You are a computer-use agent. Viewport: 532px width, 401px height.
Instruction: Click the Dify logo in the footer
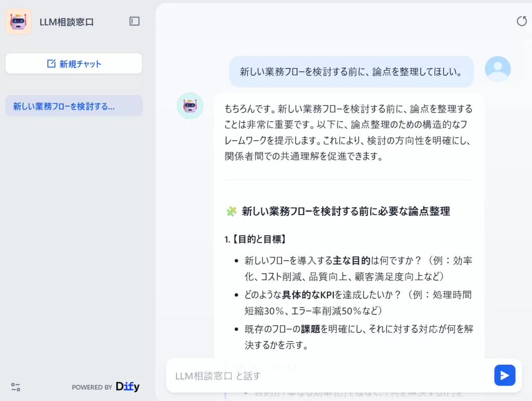point(127,387)
